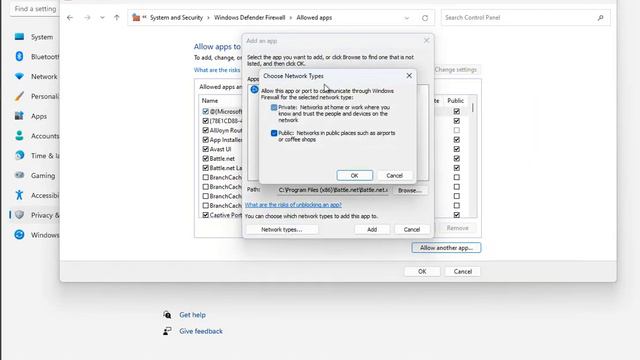
Task: Click Add in Add an app dialog
Action: pos(372,229)
